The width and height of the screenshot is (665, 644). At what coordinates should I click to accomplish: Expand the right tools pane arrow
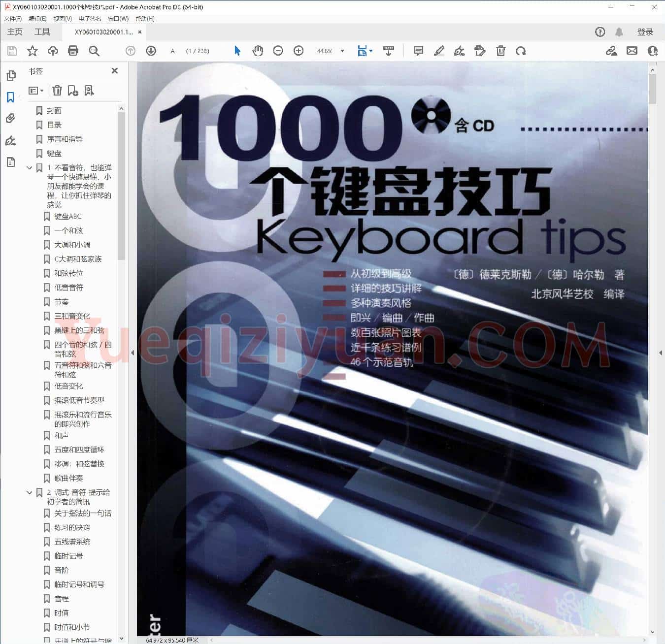coord(661,353)
